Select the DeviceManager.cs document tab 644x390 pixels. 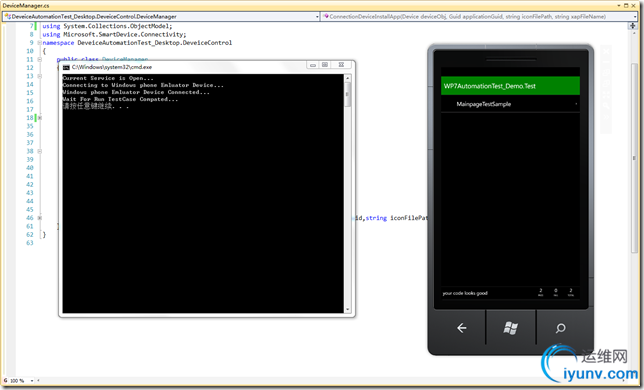coord(25,5)
